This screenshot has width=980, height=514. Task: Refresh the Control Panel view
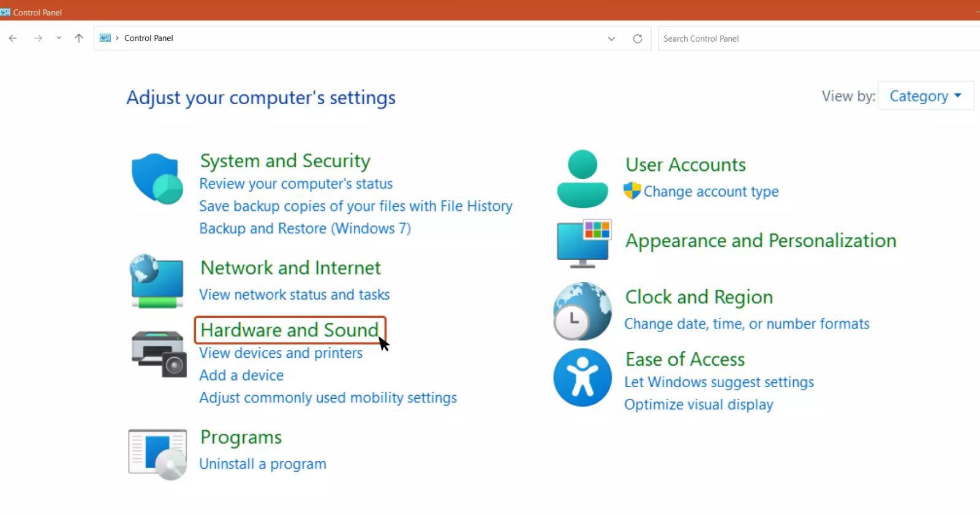point(638,39)
